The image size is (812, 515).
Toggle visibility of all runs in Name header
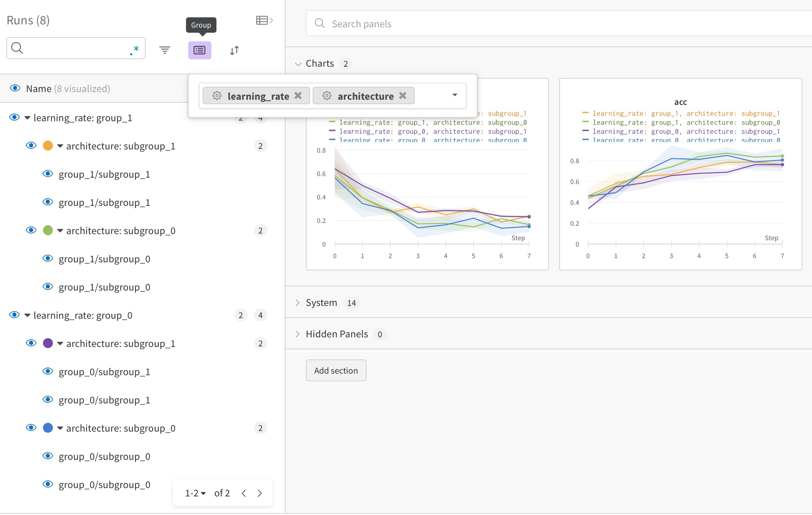[15, 89]
